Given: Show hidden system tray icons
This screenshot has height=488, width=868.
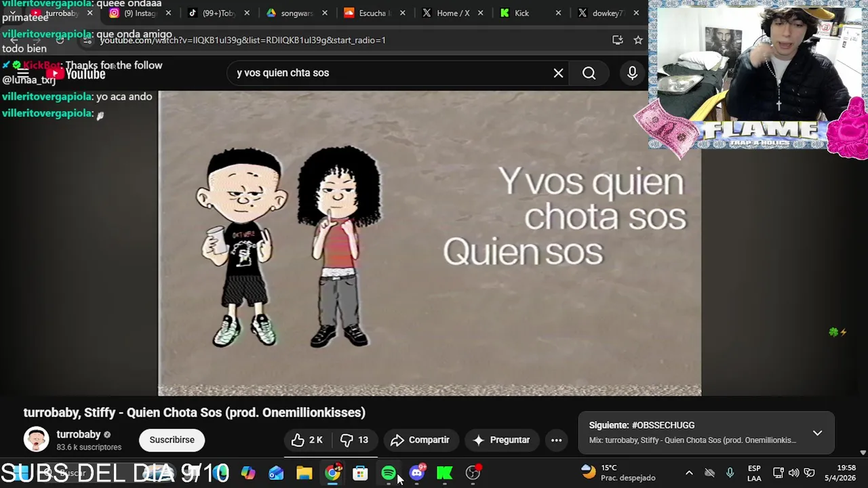Looking at the screenshot, I should [x=689, y=472].
